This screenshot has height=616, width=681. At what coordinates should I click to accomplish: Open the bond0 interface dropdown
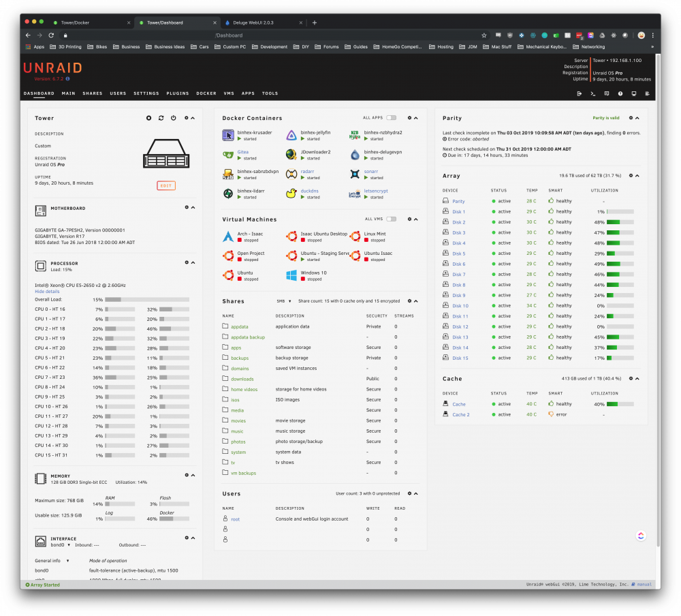(x=61, y=544)
